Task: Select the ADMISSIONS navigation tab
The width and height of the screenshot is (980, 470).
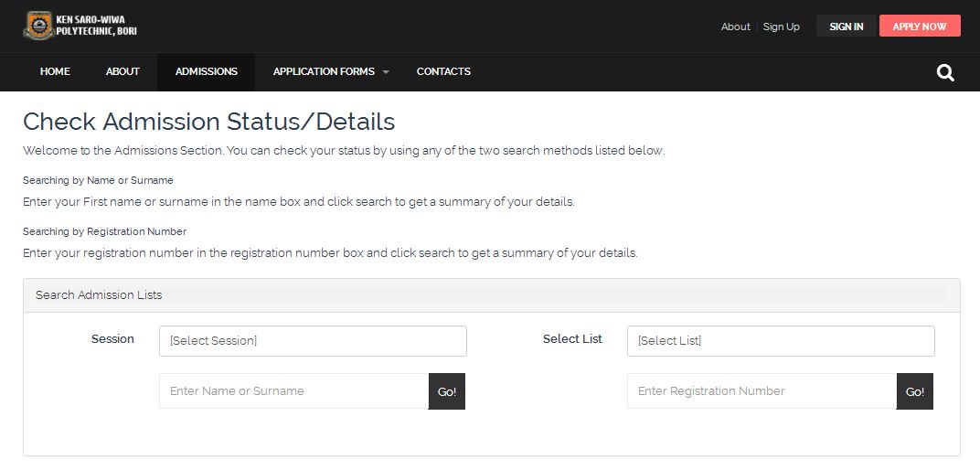Action: (x=207, y=71)
